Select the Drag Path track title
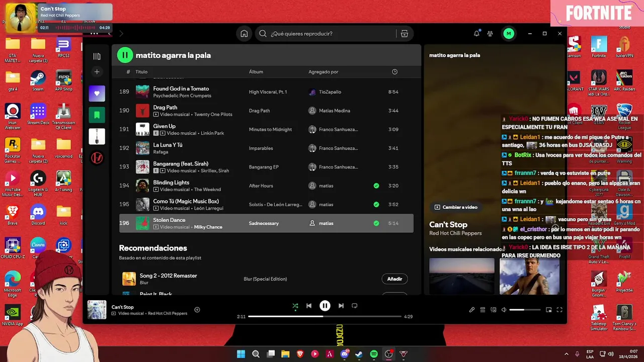 point(165,107)
